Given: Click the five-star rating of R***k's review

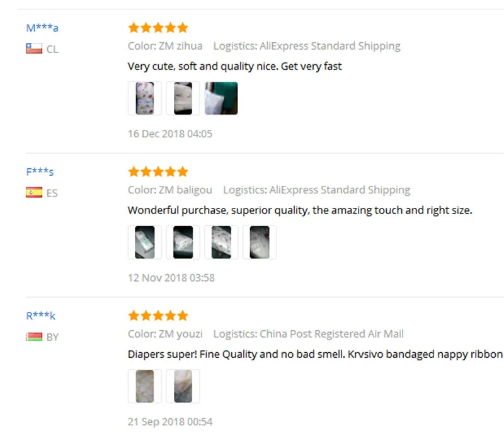Looking at the screenshot, I should (158, 316).
